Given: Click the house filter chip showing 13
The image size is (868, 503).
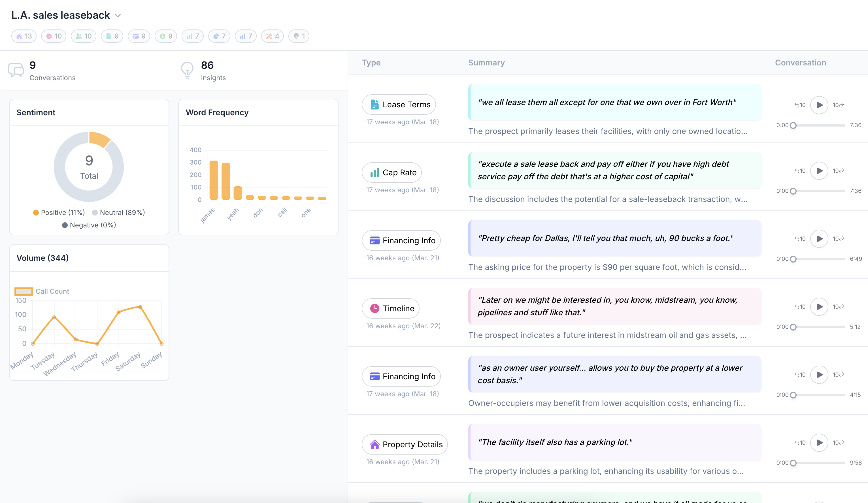Looking at the screenshot, I should click(x=24, y=36).
